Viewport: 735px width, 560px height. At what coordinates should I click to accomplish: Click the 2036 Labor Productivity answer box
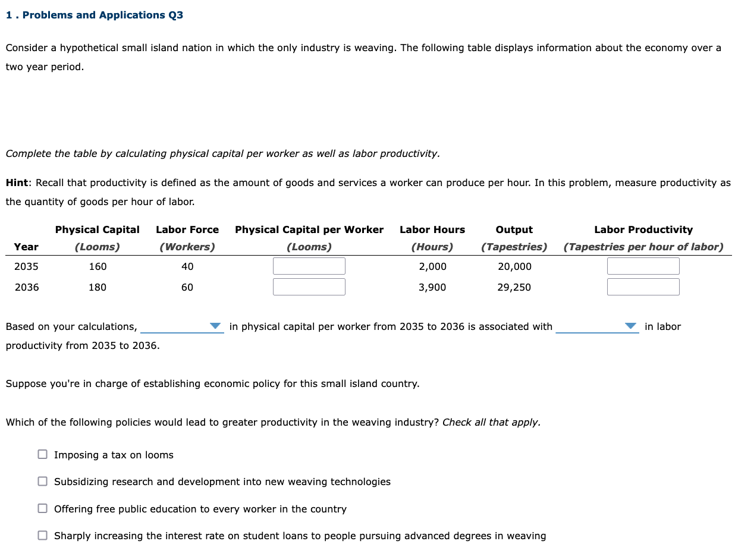[x=643, y=287]
